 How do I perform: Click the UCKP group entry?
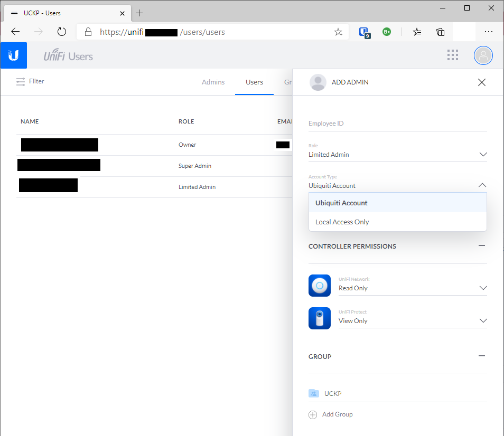tap(398, 393)
